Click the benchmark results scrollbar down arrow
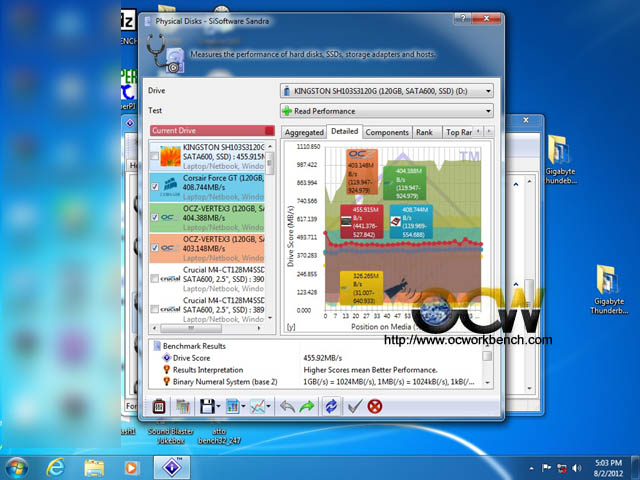This screenshot has height=480, width=640. (x=487, y=383)
